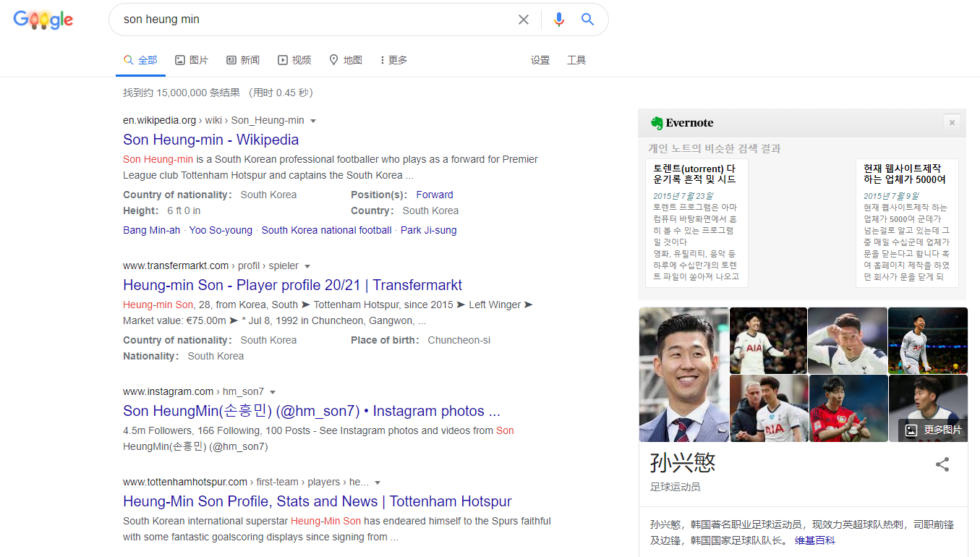Viewport: 980px width, 557px height.
Task: Open the Park Ji-sung link
Action: 428,230
